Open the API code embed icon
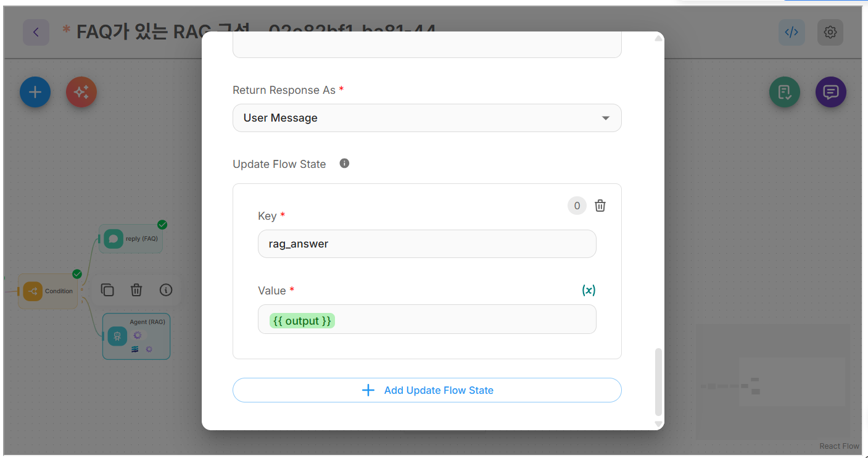This screenshot has height=458, width=868. tap(792, 32)
